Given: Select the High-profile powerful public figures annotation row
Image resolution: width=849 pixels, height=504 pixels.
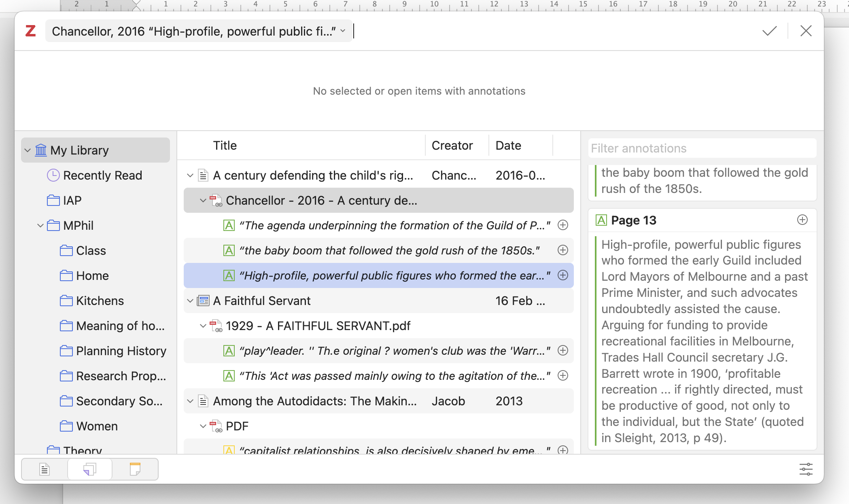Looking at the screenshot, I should point(379,275).
